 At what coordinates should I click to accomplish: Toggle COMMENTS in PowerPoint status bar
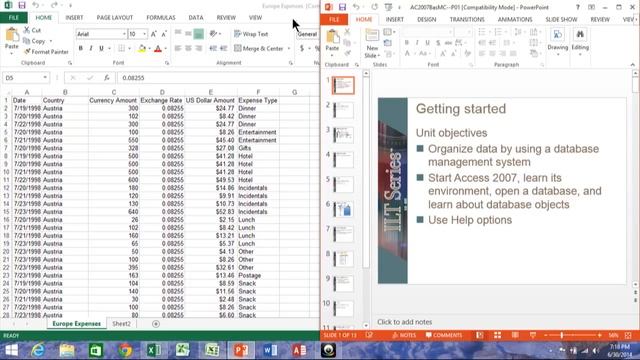coord(444,335)
